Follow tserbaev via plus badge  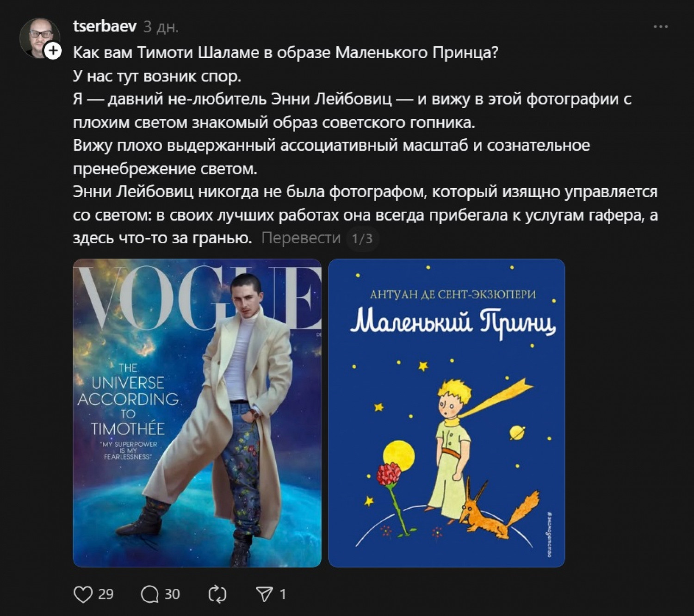click(54, 50)
